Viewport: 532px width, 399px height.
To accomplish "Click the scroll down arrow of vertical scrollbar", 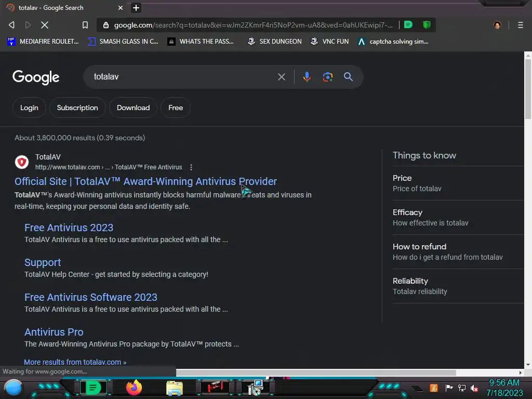I will (528, 365).
